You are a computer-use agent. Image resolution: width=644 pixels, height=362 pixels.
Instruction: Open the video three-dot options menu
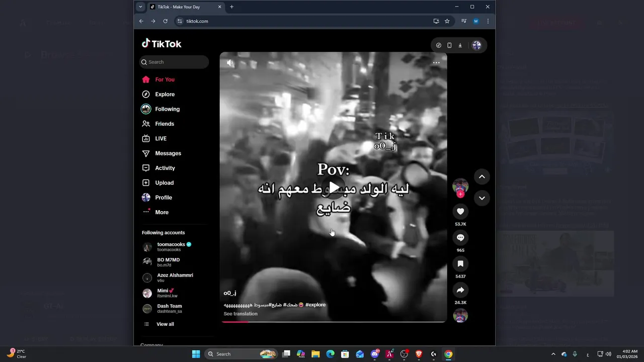click(x=436, y=63)
